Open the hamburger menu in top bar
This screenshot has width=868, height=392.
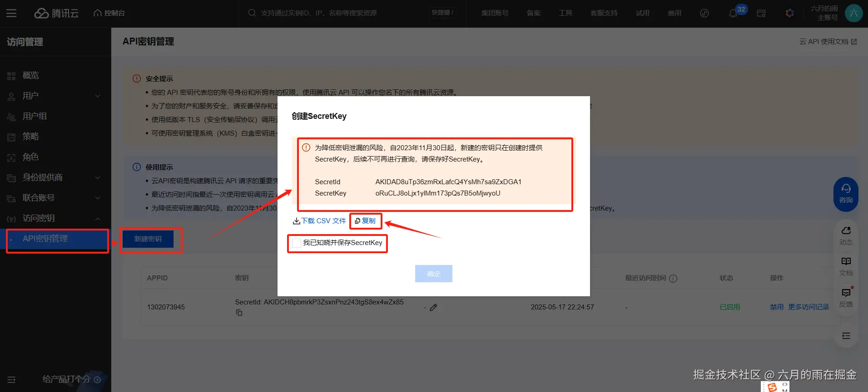11,13
